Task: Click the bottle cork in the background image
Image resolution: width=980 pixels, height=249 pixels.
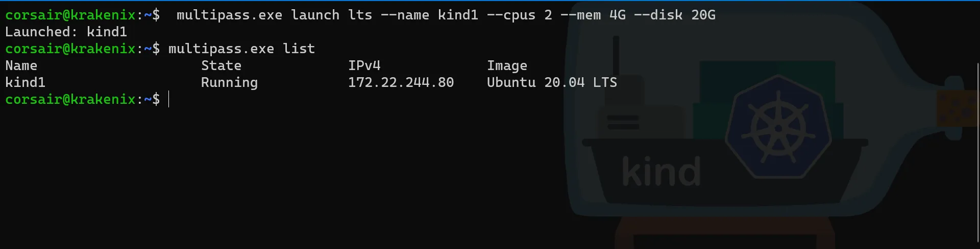Action: 958,108
